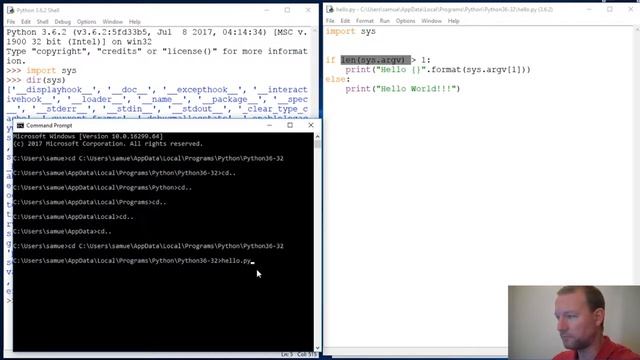Click the 'else:' line in editor
Image resolution: width=640 pixels, height=360 pixels.
(x=338, y=79)
